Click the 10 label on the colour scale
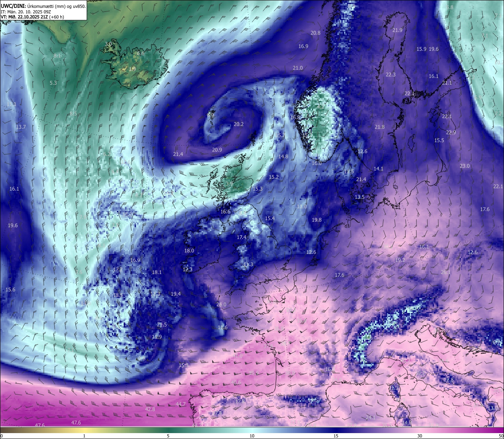 coord(252,436)
